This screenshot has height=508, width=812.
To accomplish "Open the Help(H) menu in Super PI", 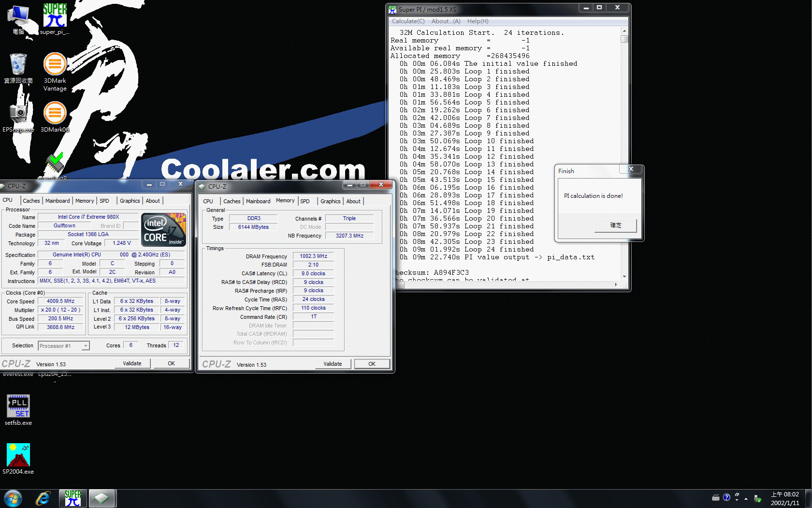I will pyautogui.click(x=478, y=21).
